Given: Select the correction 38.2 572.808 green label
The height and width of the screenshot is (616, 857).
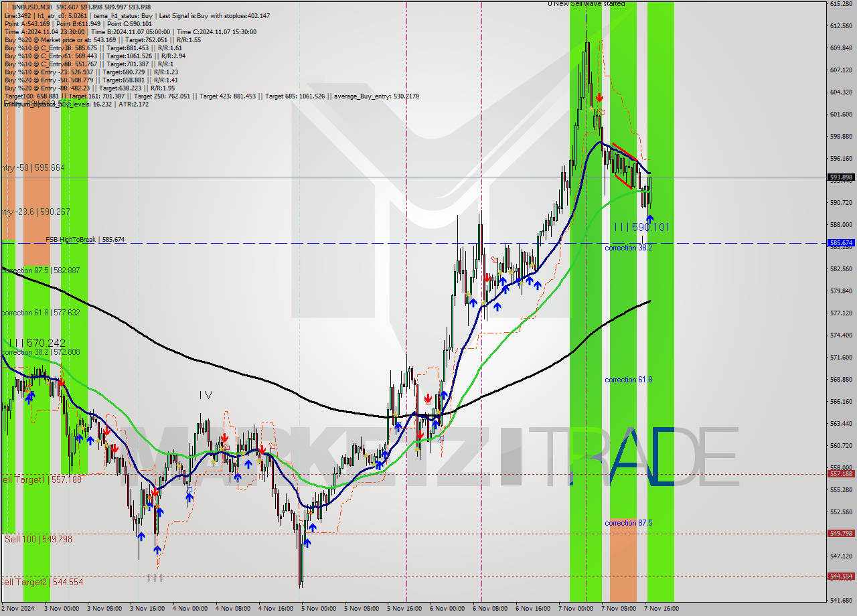Looking at the screenshot, I should coord(40,352).
